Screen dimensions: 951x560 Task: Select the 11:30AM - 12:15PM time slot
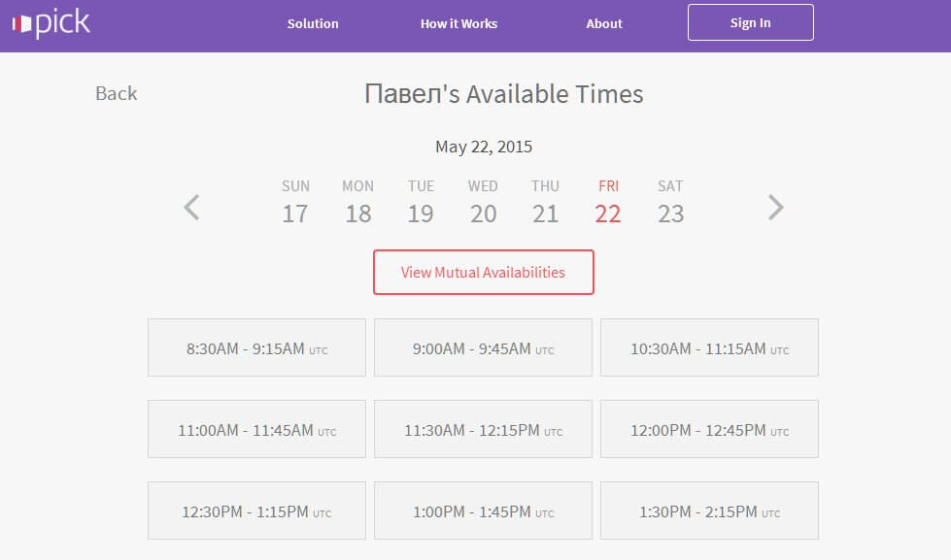tap(483, 429)
